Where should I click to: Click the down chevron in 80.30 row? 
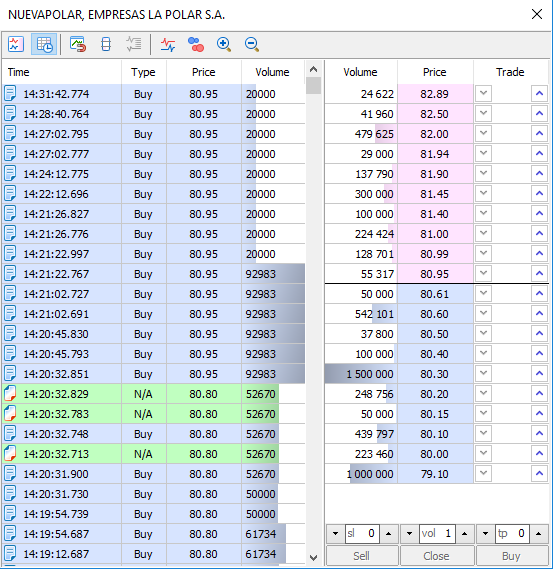[x=483, y=373]
